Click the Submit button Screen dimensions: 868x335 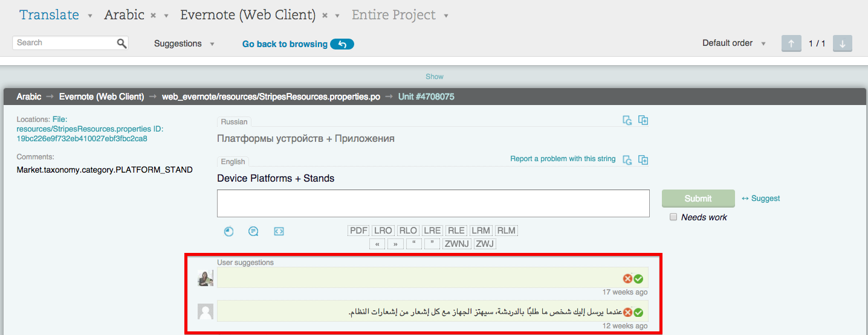(x=698, y=199)
